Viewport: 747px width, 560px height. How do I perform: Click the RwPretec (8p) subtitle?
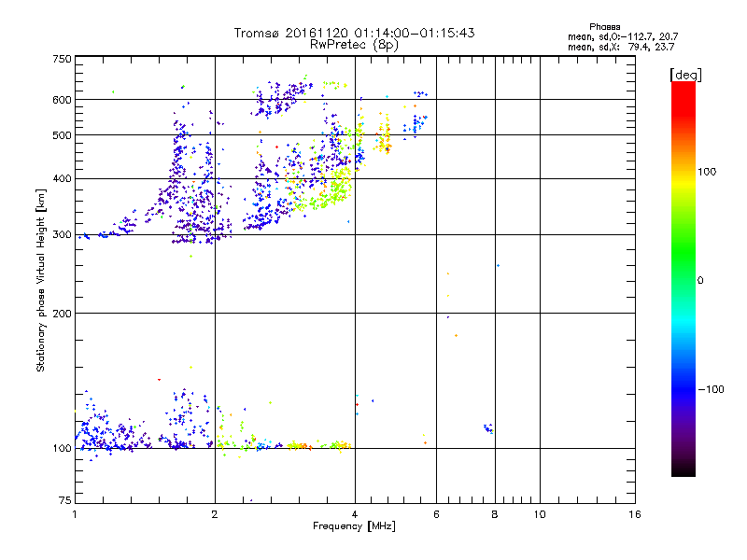(x=354, y=45)
